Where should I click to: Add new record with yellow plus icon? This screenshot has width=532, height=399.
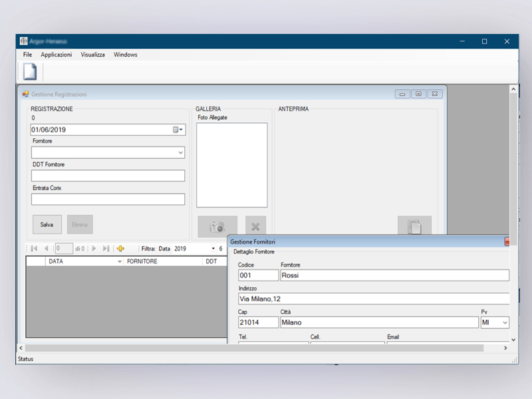click(120, 249)
